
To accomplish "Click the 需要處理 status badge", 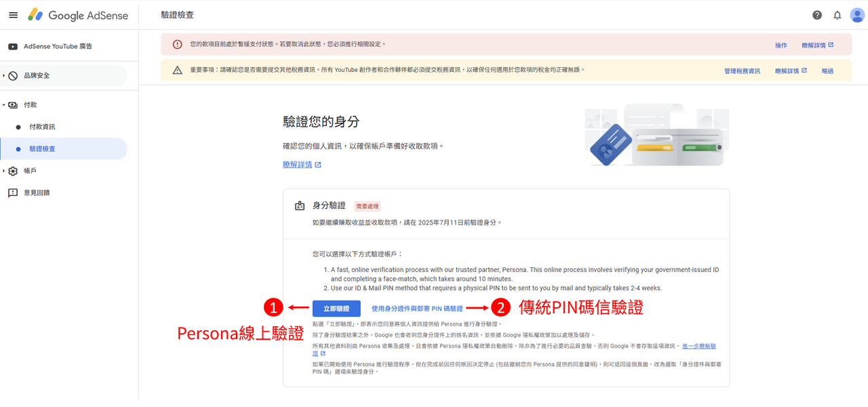I will [368, 206].
